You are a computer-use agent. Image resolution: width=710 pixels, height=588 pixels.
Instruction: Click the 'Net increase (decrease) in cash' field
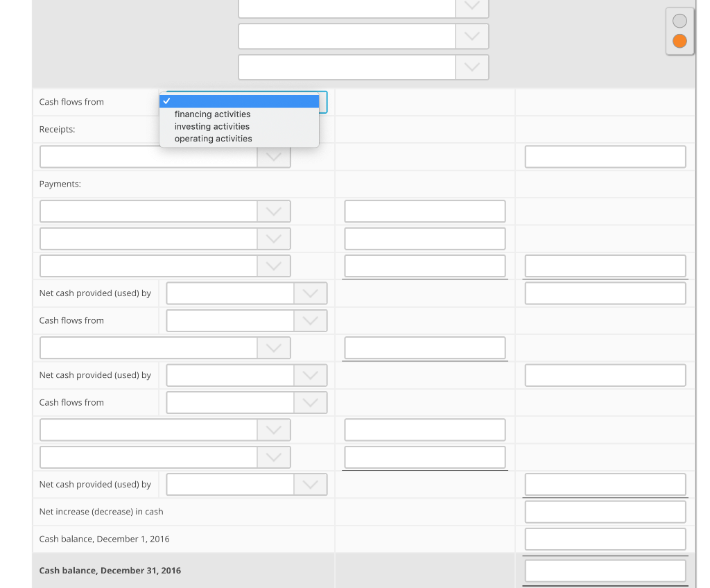coord(605,512)
